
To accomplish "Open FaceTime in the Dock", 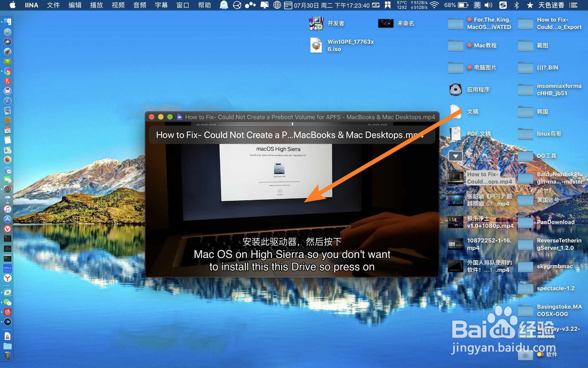I will pyautogui.click(x=8, y=180).
